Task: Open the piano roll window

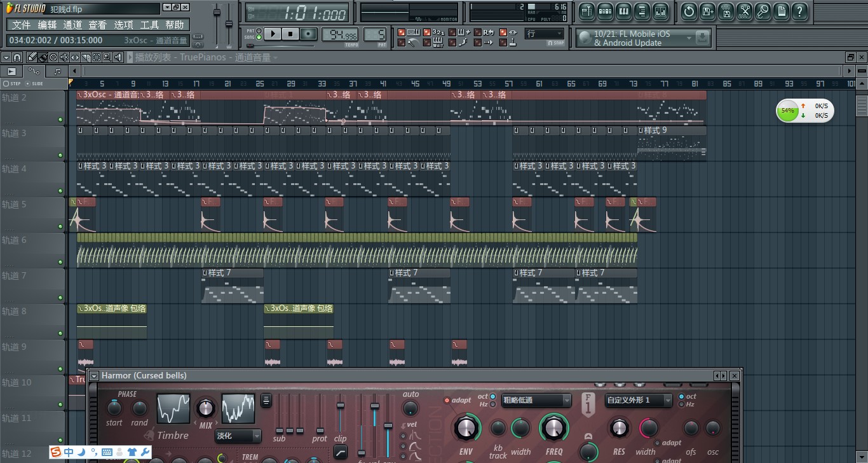Action: point(623,11)
